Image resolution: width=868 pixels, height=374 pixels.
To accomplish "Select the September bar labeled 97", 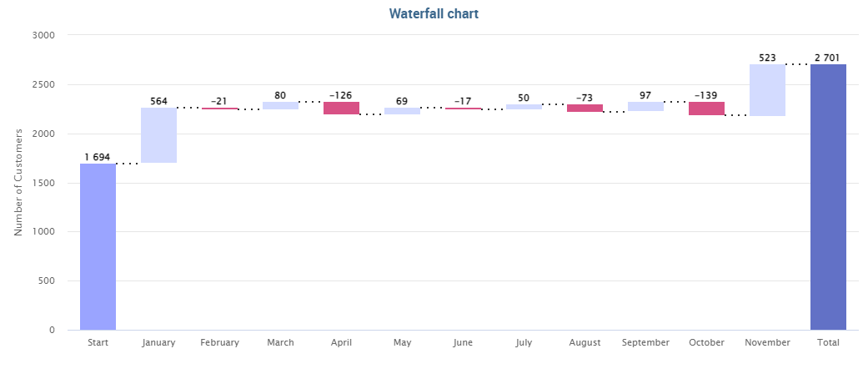I will [646, 106].
